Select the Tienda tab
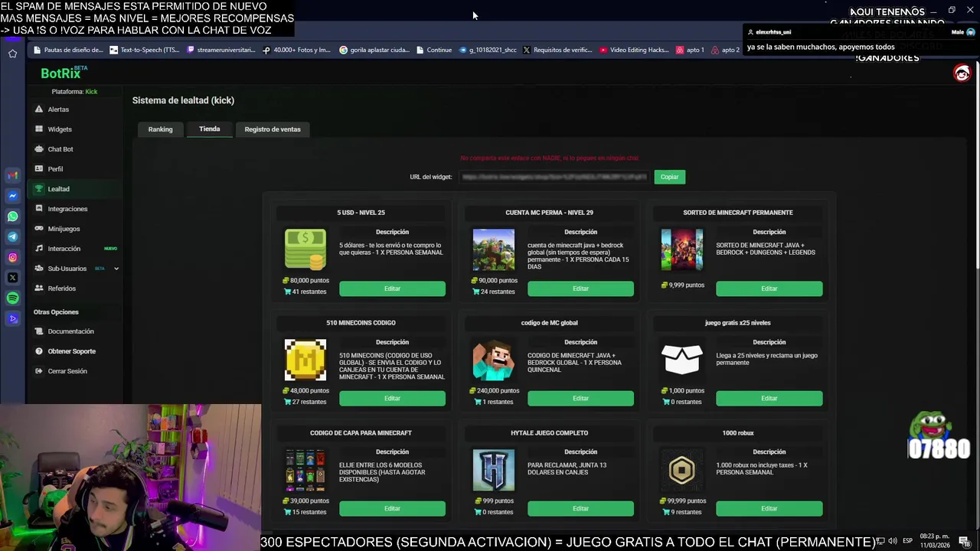Viewport: 980px width, 551px height. point(210,129)
